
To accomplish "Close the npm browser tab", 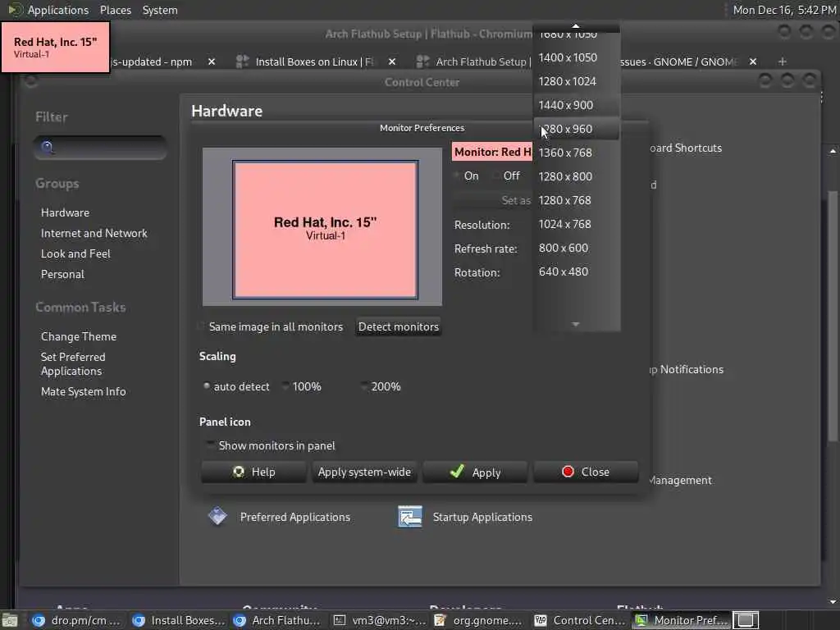I will [x=212, y=62].
